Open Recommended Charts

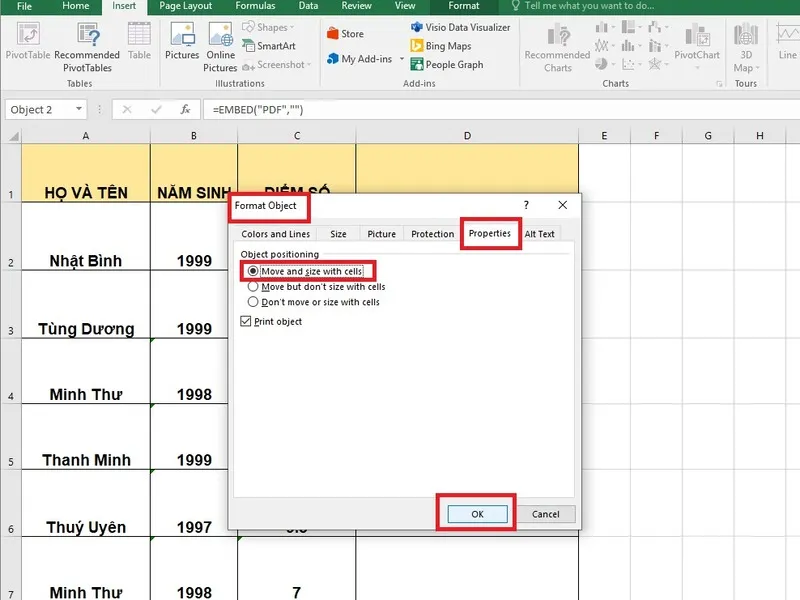pyautogui.click(x=557, y=47)
